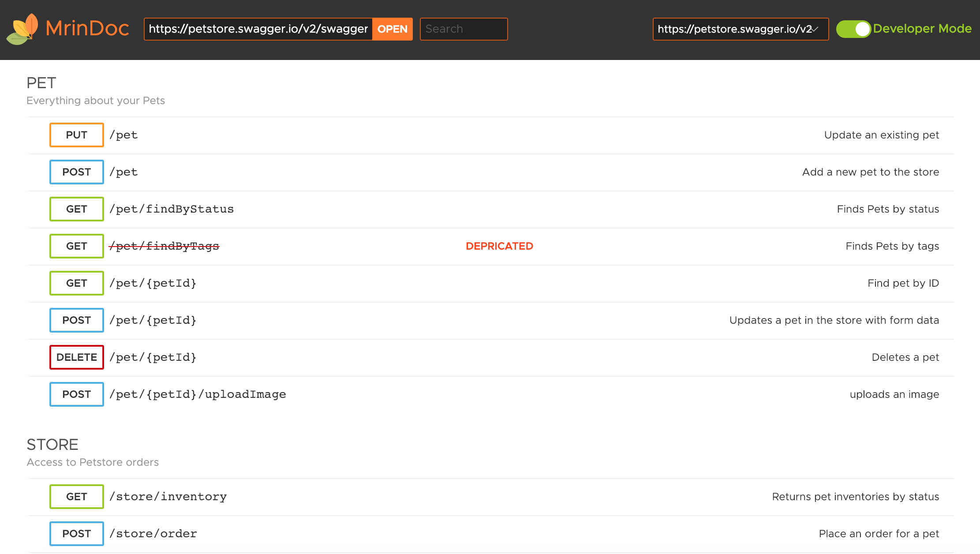Click the PET section heading
Screen dimensions: 980x554
click(41, 83)
